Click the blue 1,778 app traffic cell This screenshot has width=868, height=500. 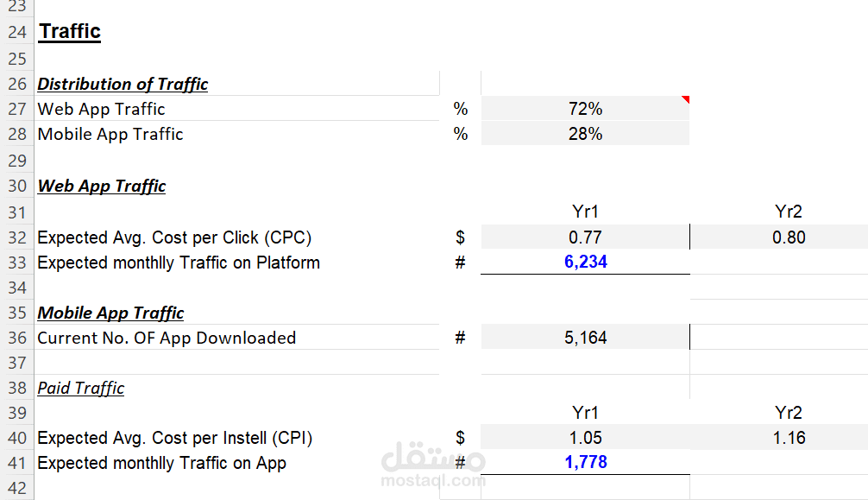585,462
